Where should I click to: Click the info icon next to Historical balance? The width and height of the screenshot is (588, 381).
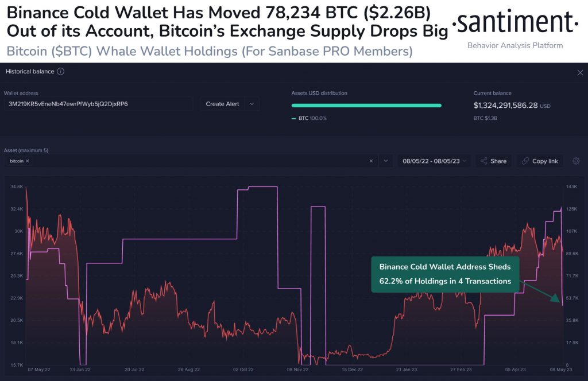61,72
